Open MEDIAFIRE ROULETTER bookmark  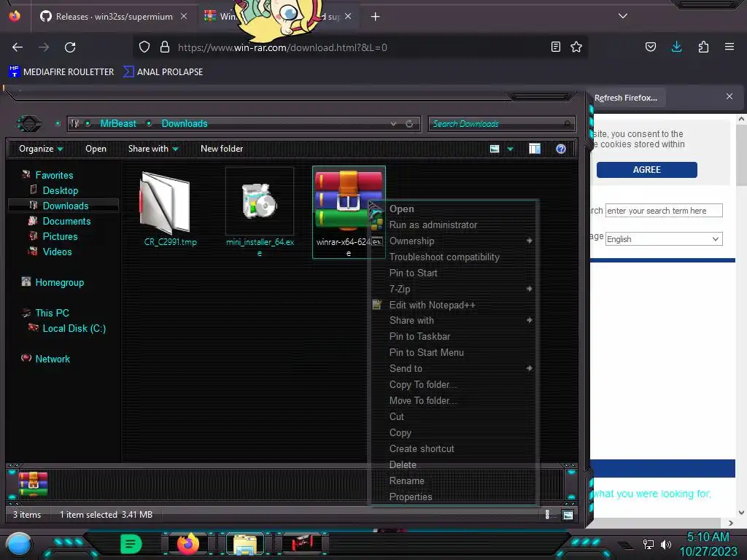(x=61, y=72)
